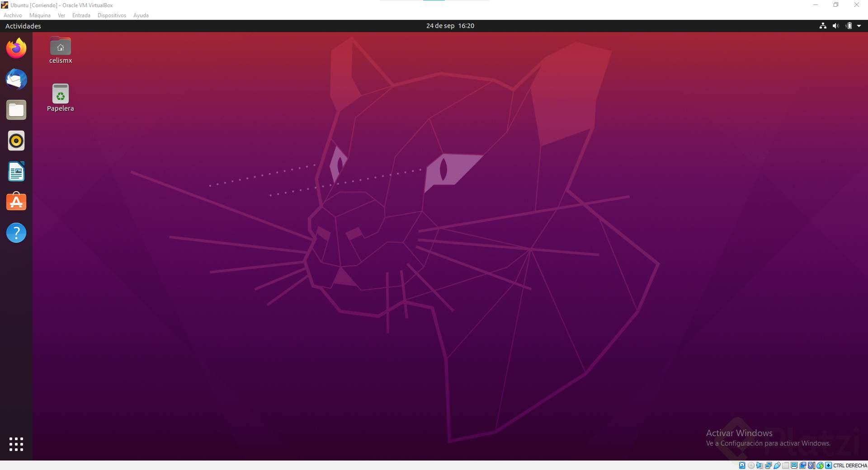Select the celismx home folder icon
868x470 pixels.
click(x=61, y=50)
